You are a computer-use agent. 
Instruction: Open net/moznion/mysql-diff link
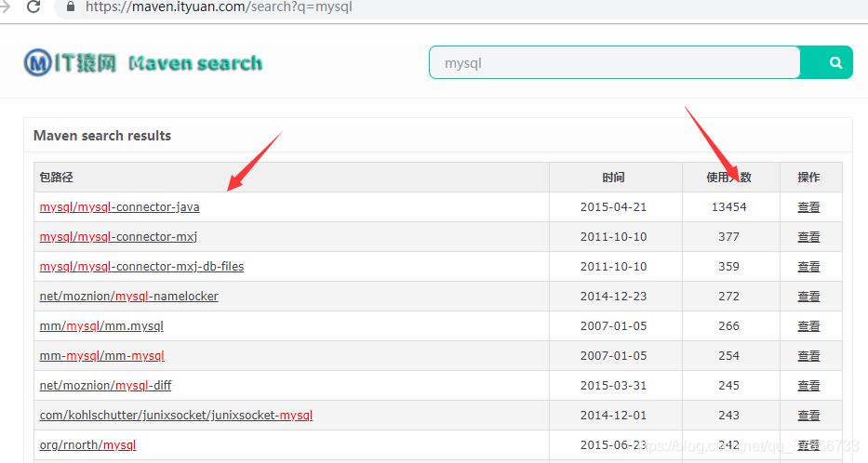(106, 386)
